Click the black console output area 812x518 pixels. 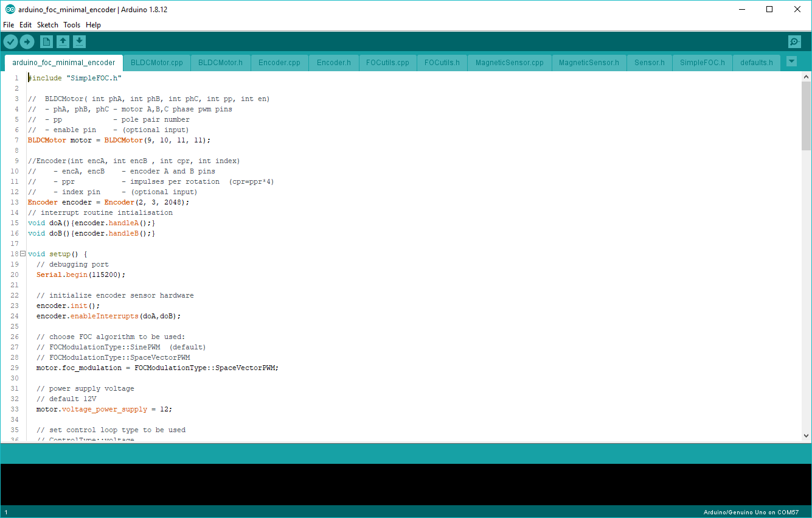tap(406, 485)
